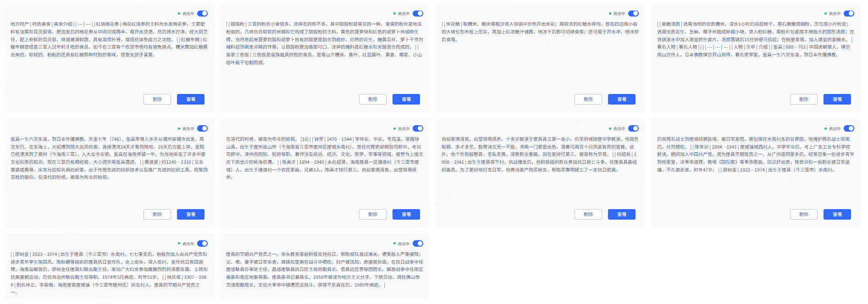The image size is (868, 304).
Task: Toggle the switch on the 后带两名战士 card
Action: tap(849, 129)
